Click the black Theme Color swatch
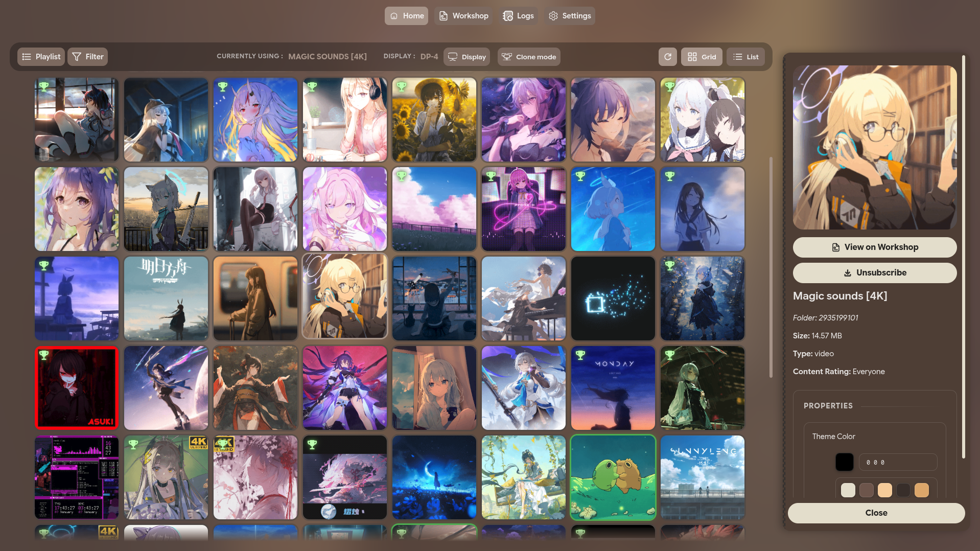The height and width of the screenshot is (551, 980). (x=845, y=463)
